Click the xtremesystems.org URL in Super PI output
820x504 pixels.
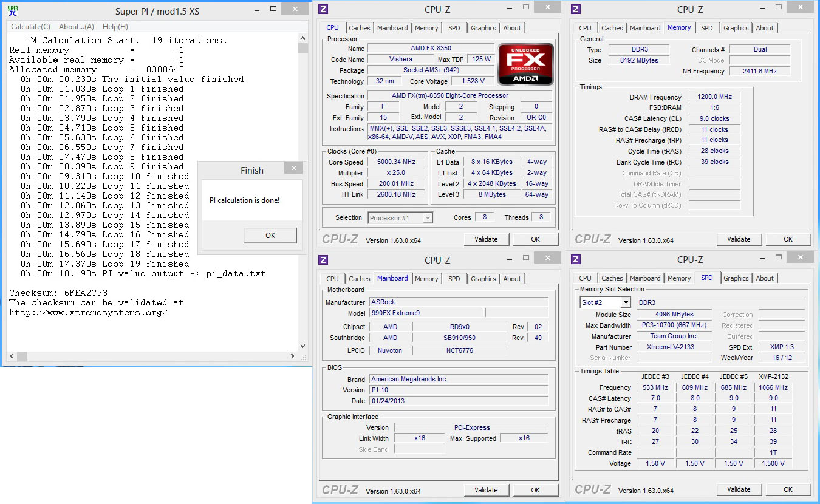(x=89, y=313)
